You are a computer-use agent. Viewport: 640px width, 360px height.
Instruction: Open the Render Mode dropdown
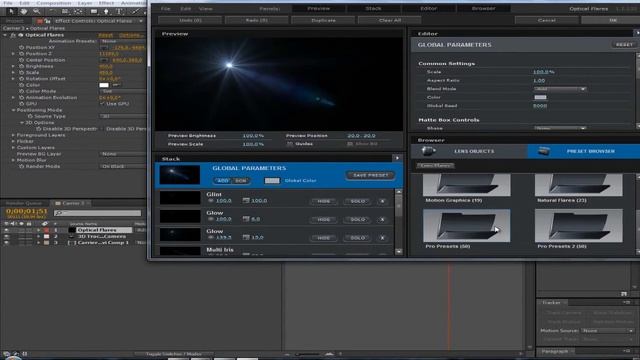coord(122,166)
